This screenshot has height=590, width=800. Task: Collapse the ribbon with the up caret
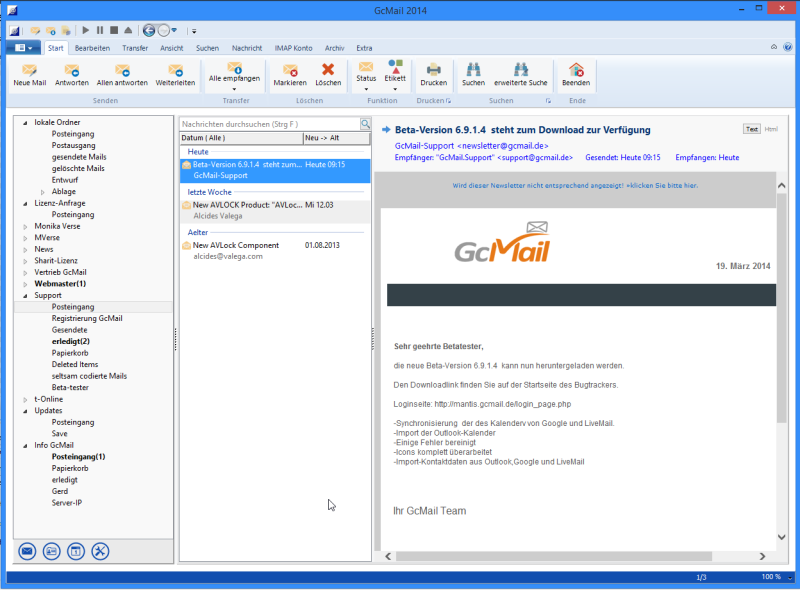point(774,47)
